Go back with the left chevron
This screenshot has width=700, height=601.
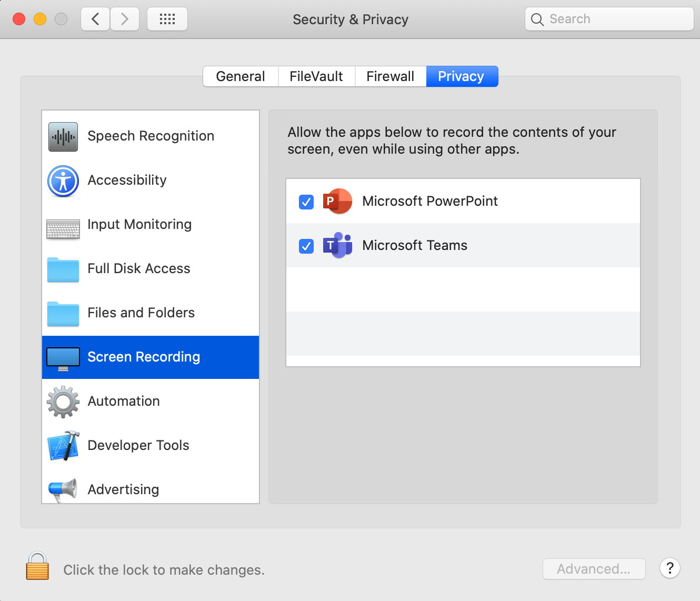(x=95, y=19)
